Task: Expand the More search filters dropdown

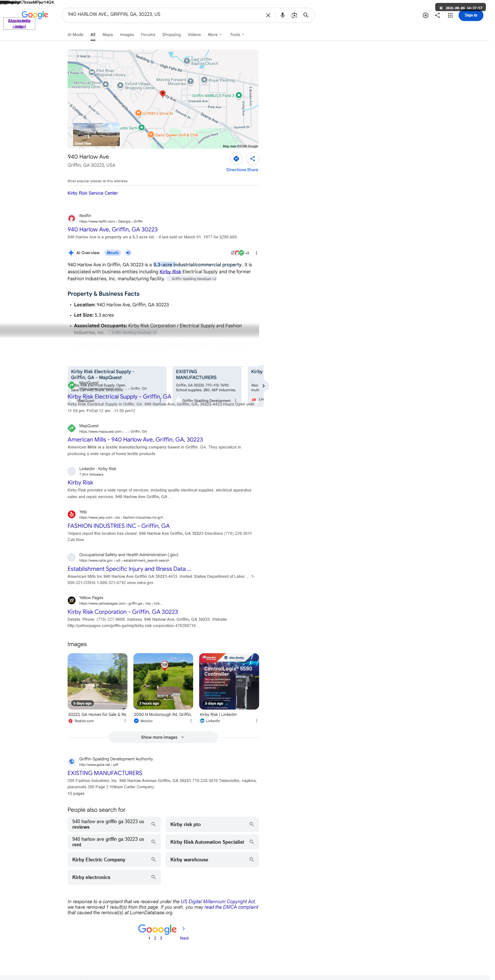Action: [214, 35]
